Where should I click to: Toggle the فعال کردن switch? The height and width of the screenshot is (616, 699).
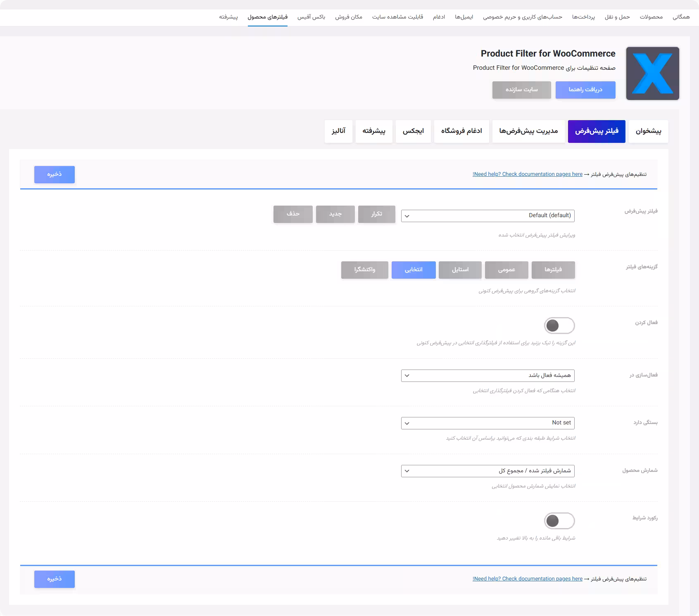click(x=559, y=325)
